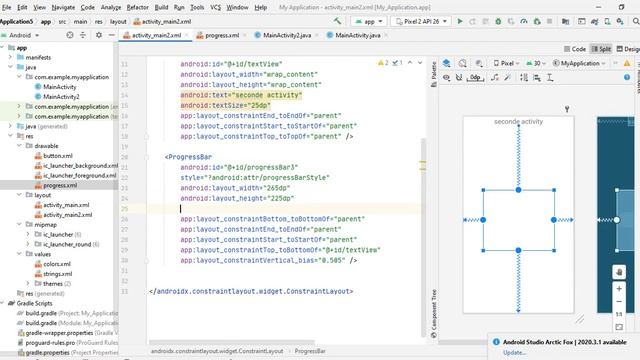Expand the ic_launcher mipmap entry

[x=28, y=234]
